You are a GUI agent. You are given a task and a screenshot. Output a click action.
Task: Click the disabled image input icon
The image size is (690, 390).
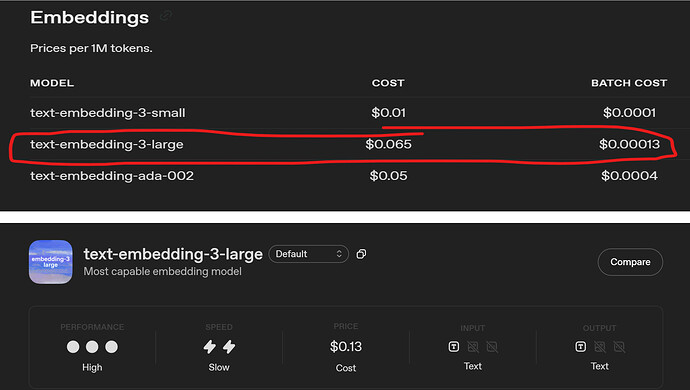coord(473,347)
